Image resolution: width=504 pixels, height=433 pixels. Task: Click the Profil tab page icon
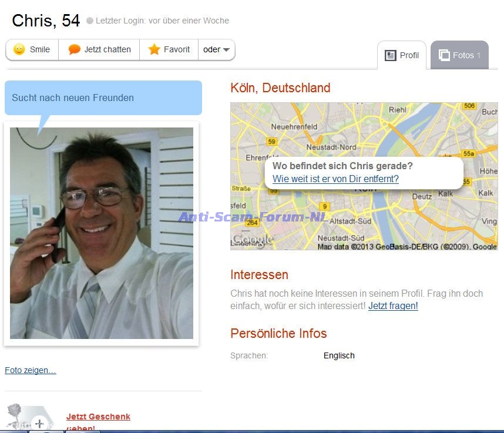click(390, 56)
